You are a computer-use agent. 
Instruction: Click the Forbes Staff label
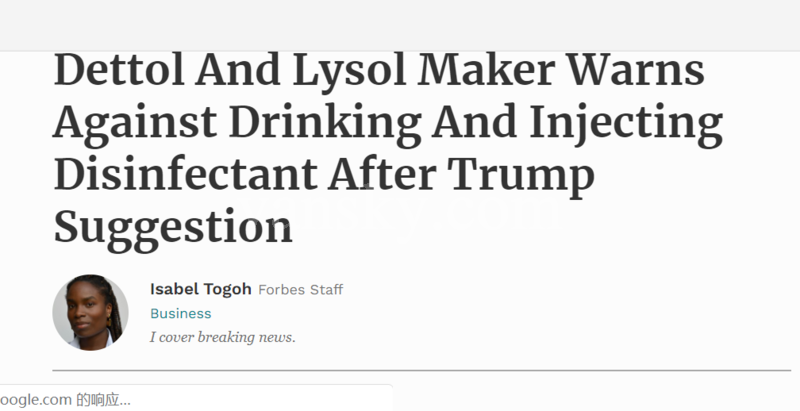(x=300, y=290)
